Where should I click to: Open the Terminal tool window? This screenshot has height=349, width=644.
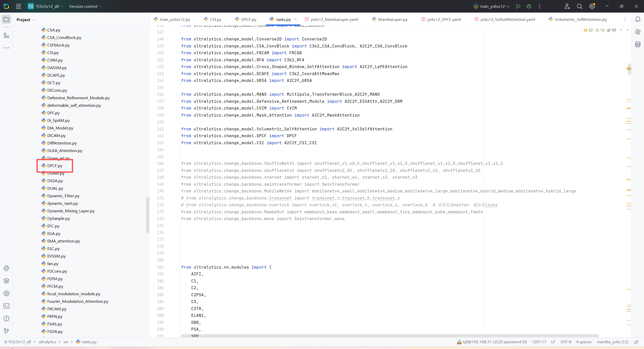[x=6, y=306]
